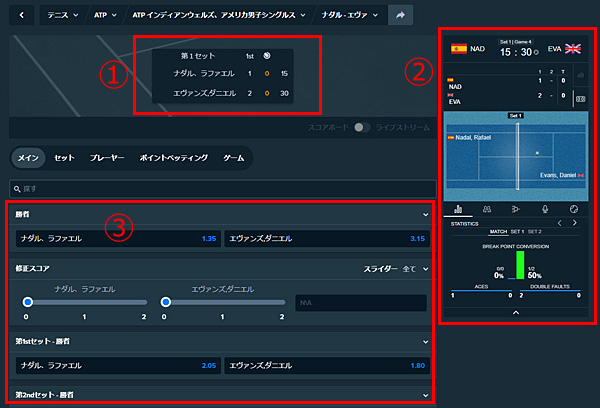Switch to the セット tab

[64, 158]
